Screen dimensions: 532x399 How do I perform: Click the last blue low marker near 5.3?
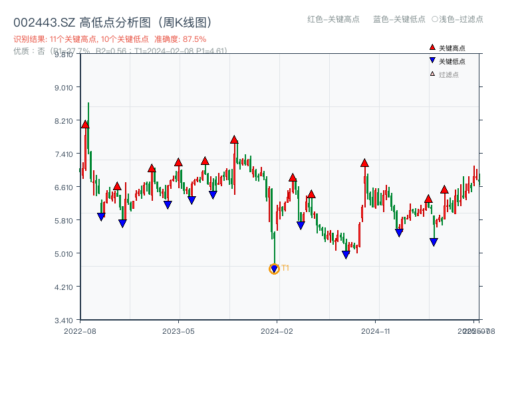click(434, 242)
